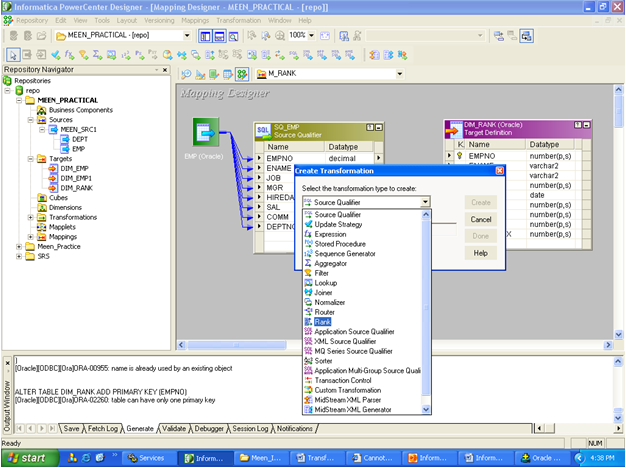Click Help in Create Transformation dialog

coord(481,253)
